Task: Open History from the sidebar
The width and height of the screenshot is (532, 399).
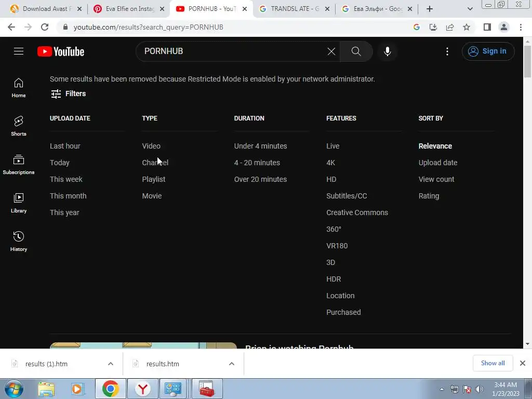Action: [x=19, y=241]
